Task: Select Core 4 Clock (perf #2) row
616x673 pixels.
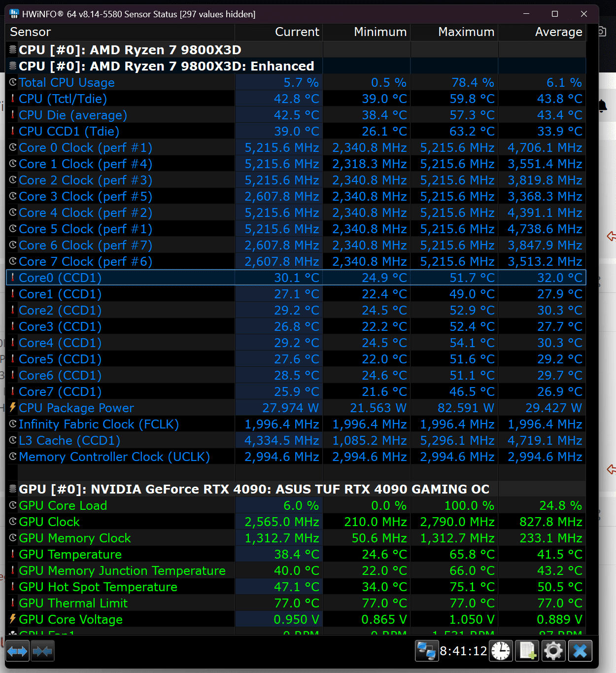Action: point(296,213)
